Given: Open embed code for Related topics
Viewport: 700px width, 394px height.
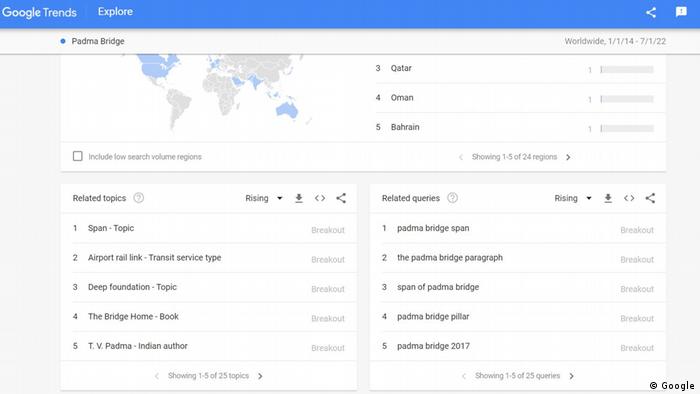Looking at the screenshot, I should (320, 198).
